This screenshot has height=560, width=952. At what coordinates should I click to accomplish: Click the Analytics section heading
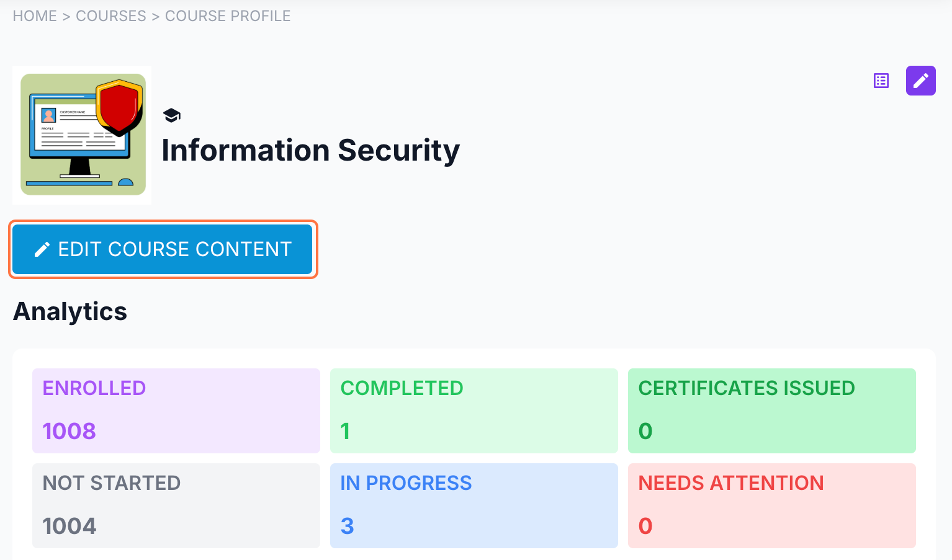(x=70, y=311)
